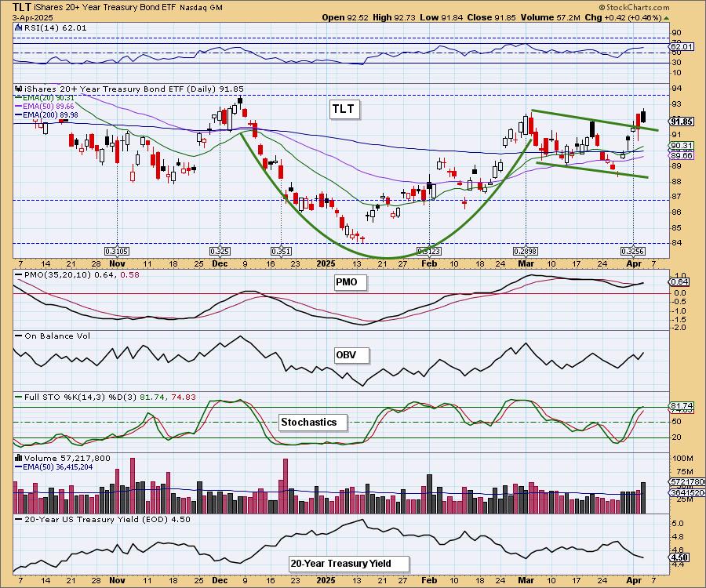Click the Volume 57.2M header value
706x588 pixels.
pos(550,17)
